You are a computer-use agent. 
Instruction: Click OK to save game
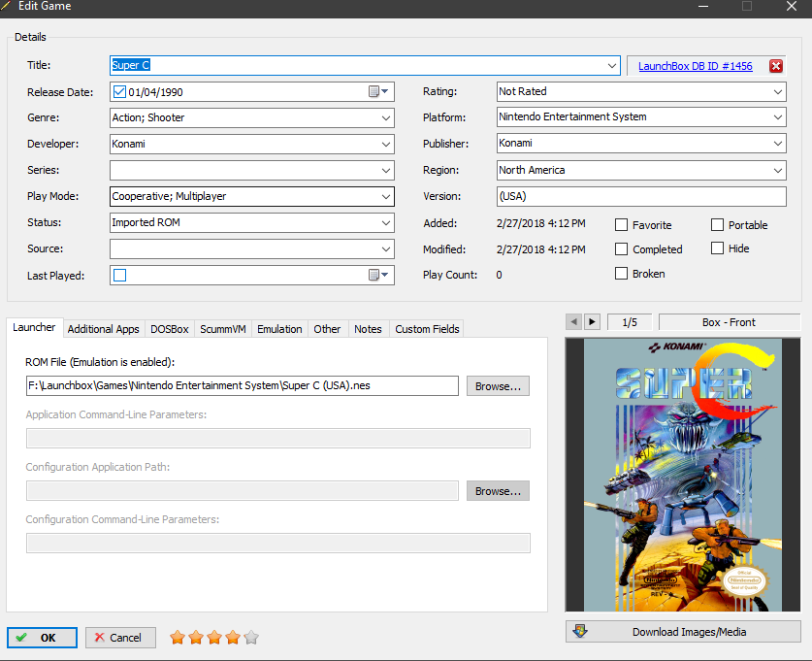(42, 638)
